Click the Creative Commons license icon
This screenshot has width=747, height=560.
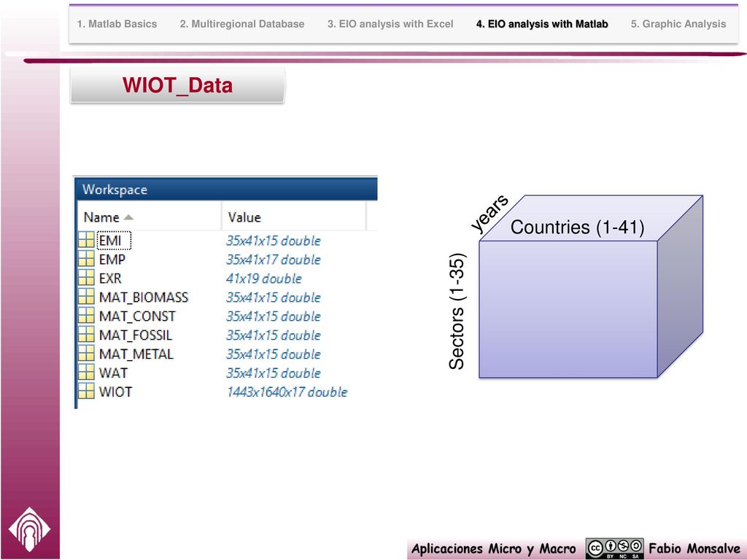[614, 548]
